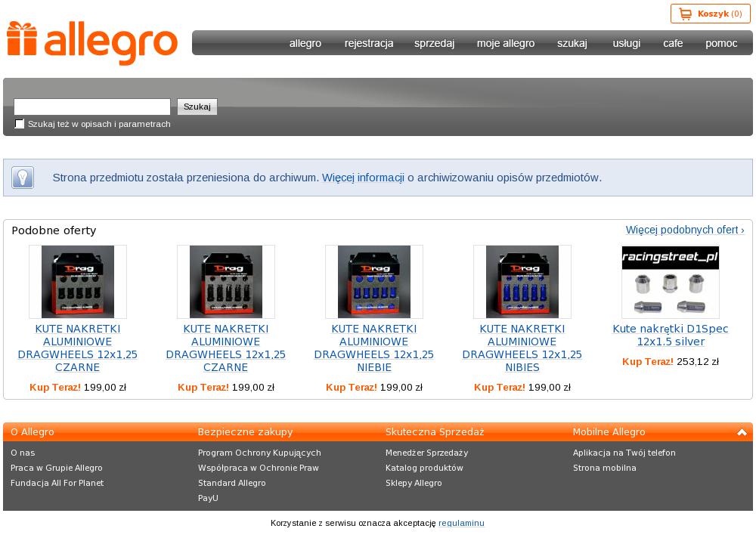Select szukaj in the navigation bar
Image resolution: width=756 pixels, height=538 pixels.
(x=572, y=43)
